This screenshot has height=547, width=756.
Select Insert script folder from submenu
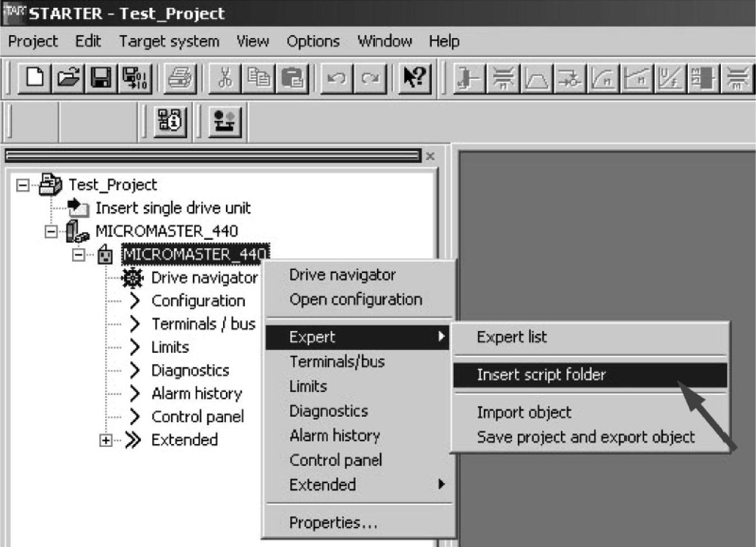(541, 375)
